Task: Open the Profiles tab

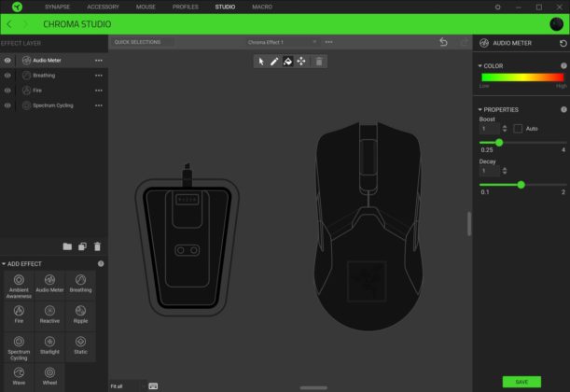Action: point(186,7)
